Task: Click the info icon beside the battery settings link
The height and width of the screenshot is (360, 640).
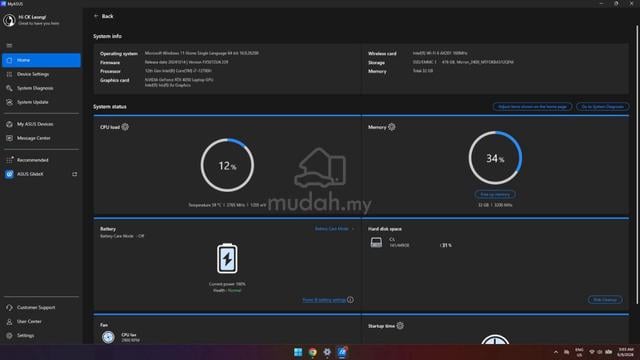Action: tap(350, 300)
